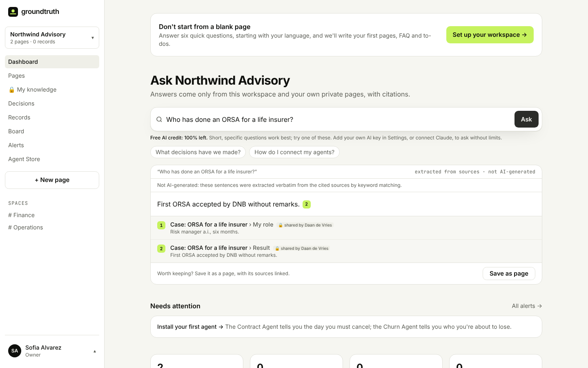
Task: Create a page with + New page
Action: click(x=52, y=180)
